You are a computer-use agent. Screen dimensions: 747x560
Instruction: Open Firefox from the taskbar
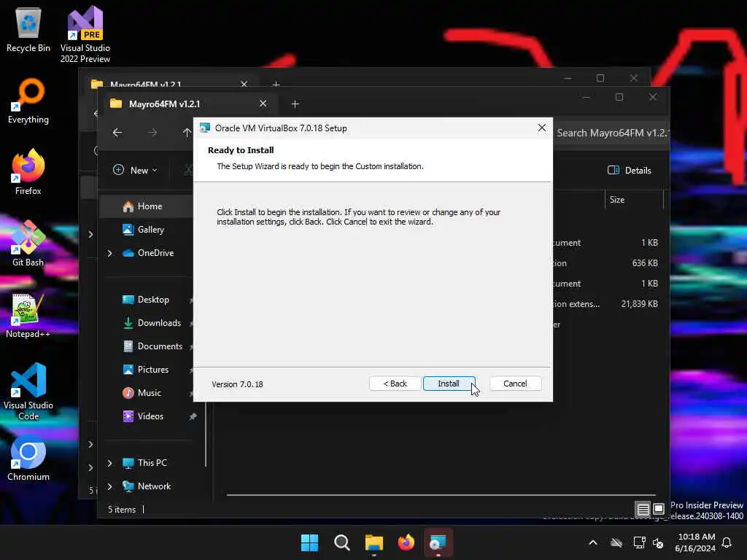[406, 542]
